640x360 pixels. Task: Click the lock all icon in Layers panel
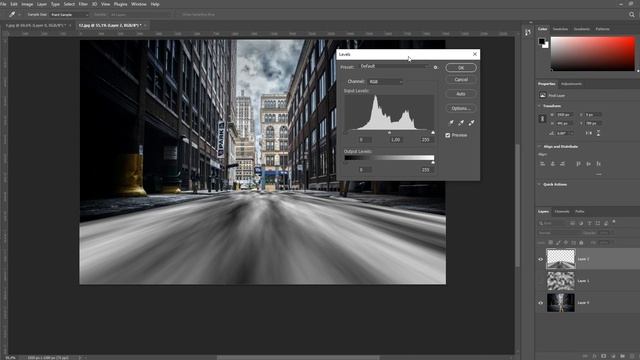[581, 242]
